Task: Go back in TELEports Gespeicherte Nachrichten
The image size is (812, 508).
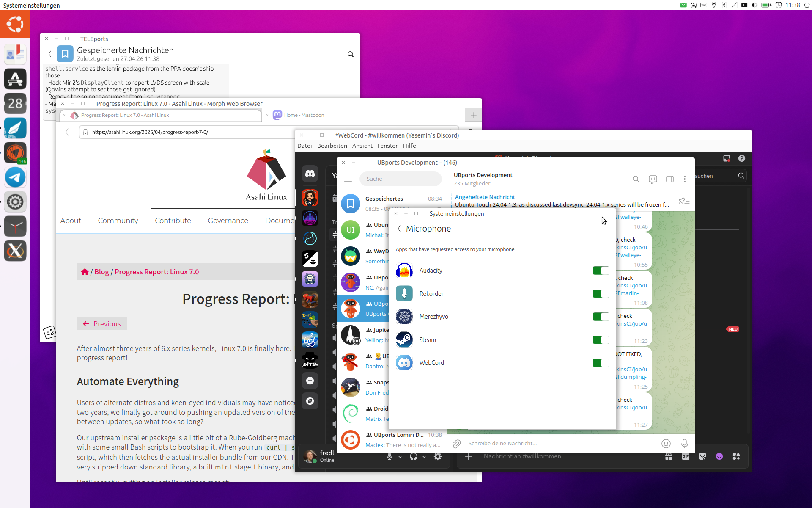Action: pyautogui.click(x=50, y=54)
